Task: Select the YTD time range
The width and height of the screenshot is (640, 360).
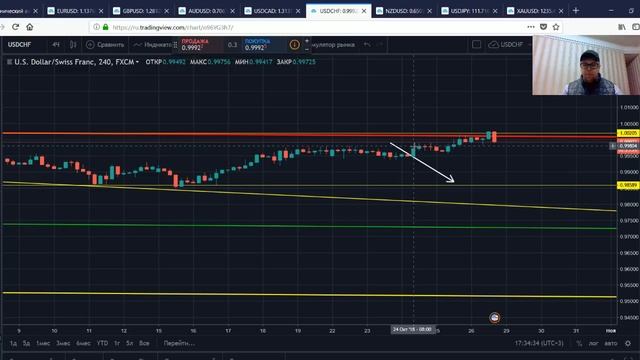Action: click(x=102, y=343)
